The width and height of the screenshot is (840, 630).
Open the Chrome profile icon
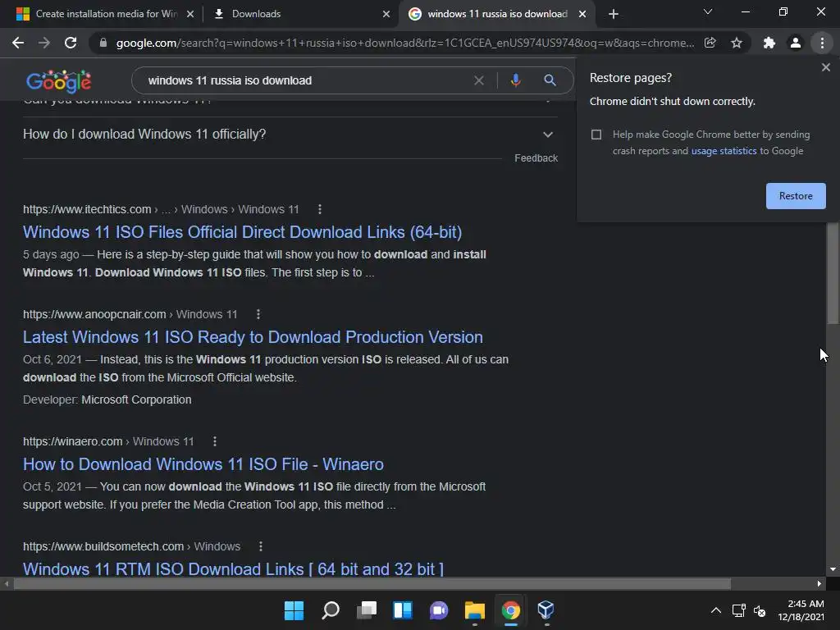click(x=796, y=43)
